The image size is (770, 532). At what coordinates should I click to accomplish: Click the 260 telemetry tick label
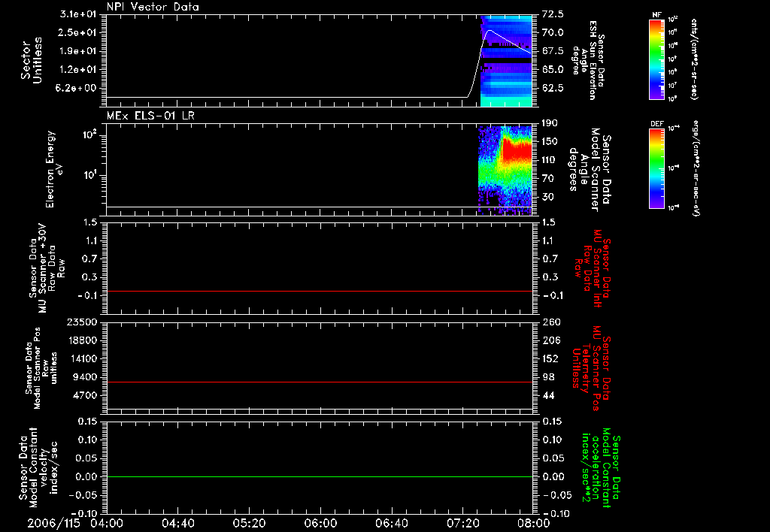click(x=550, y=322)
